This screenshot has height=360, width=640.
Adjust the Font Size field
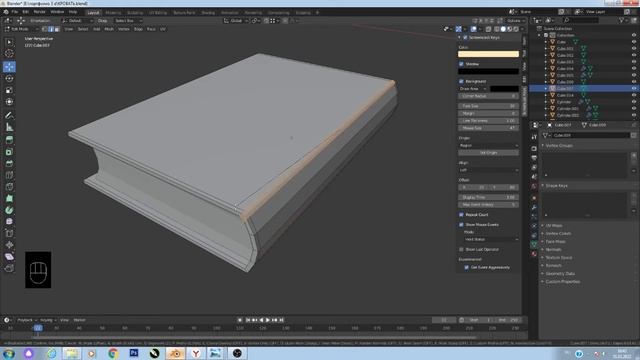[x=489, y=106]
